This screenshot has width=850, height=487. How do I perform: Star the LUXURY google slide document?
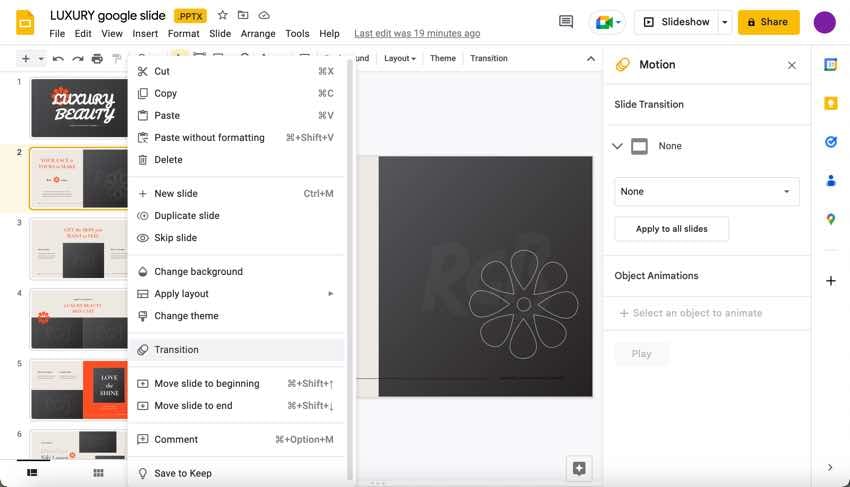pyautogui.click(x=223, y=15)
